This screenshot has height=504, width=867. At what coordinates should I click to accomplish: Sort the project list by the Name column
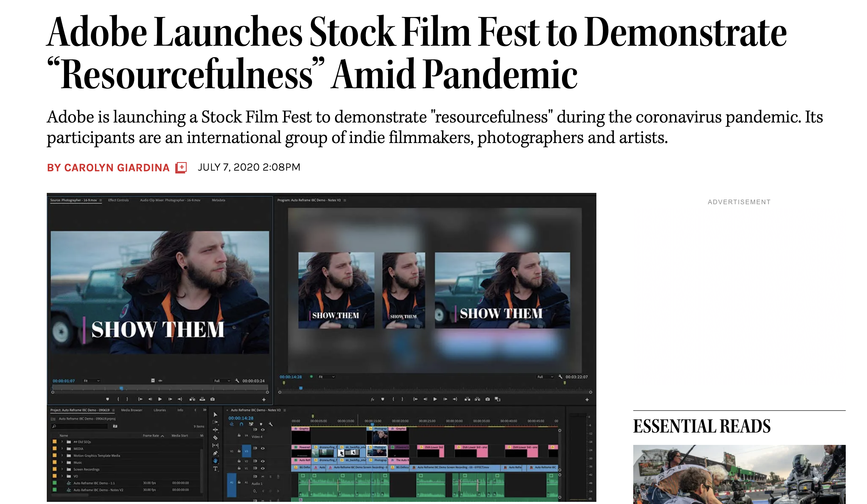point(64,436)
